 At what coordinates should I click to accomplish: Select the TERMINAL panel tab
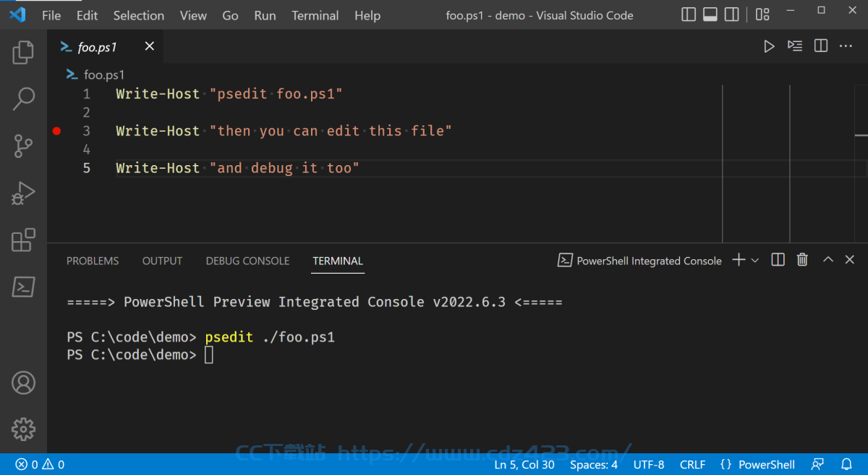coord(338,261)
